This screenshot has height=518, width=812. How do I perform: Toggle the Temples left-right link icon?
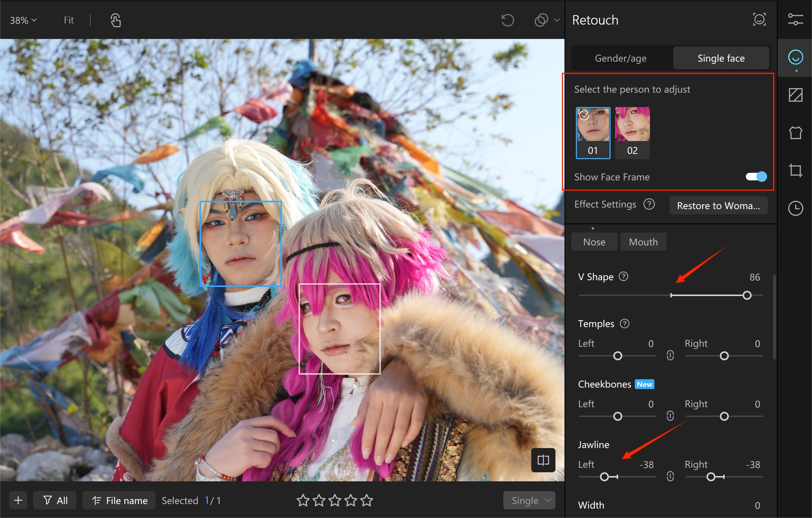670,355
